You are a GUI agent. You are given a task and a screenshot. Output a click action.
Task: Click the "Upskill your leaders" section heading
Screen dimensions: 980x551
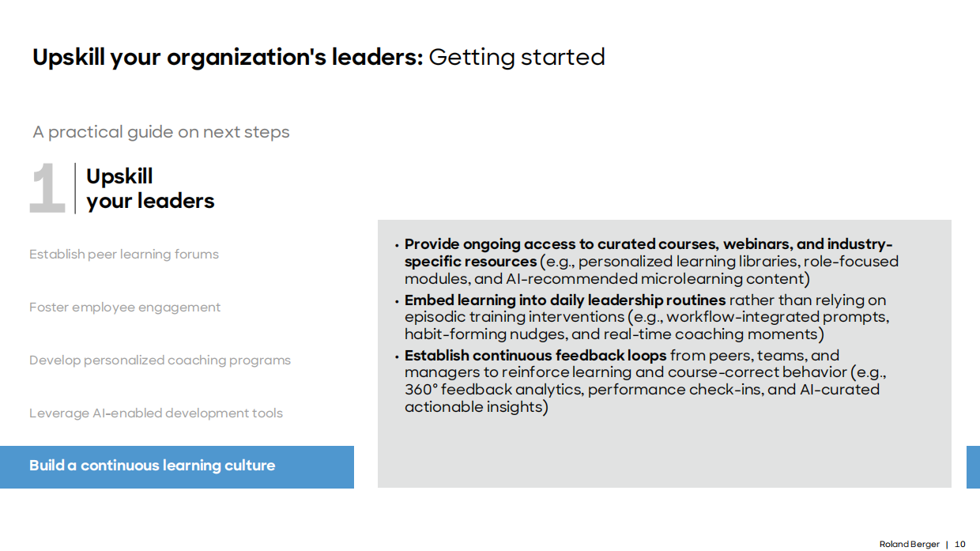click(150, 189)
